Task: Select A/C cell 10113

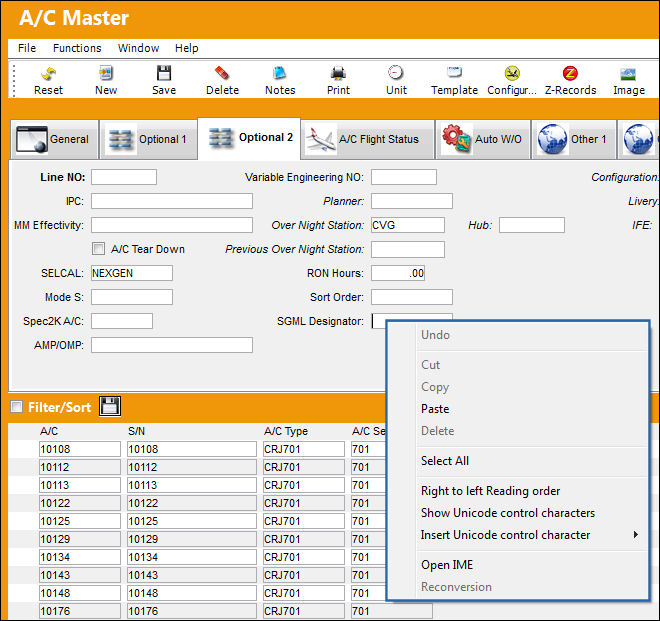Action: pyautogui.click(x=80, y=485)
